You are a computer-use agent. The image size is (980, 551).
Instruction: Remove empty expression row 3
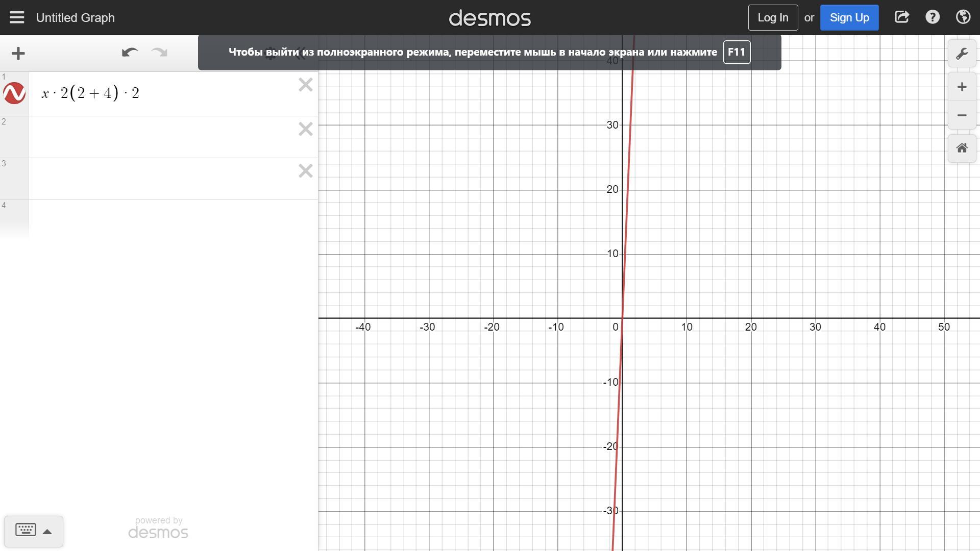coord(305,171)
